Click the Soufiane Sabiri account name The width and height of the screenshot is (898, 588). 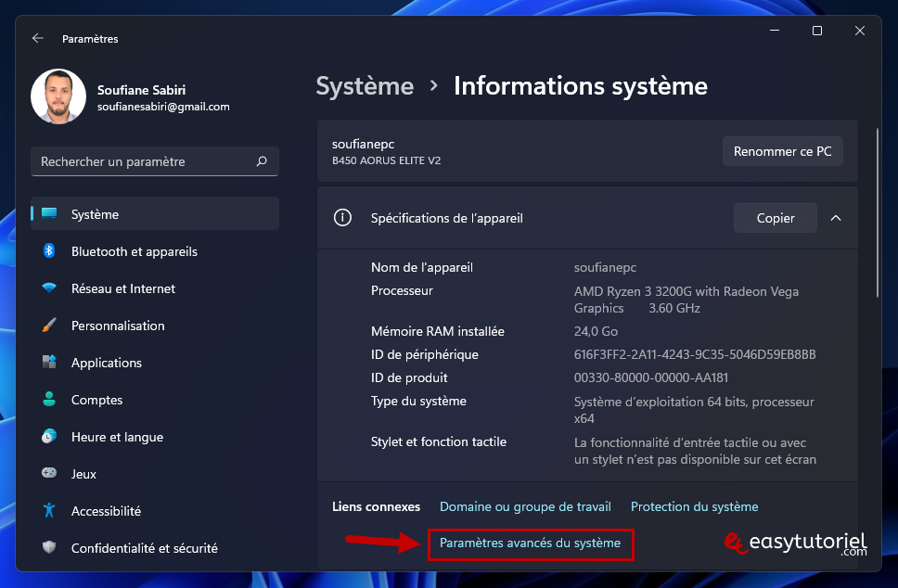pyautogui.click(x=141, y=90)
